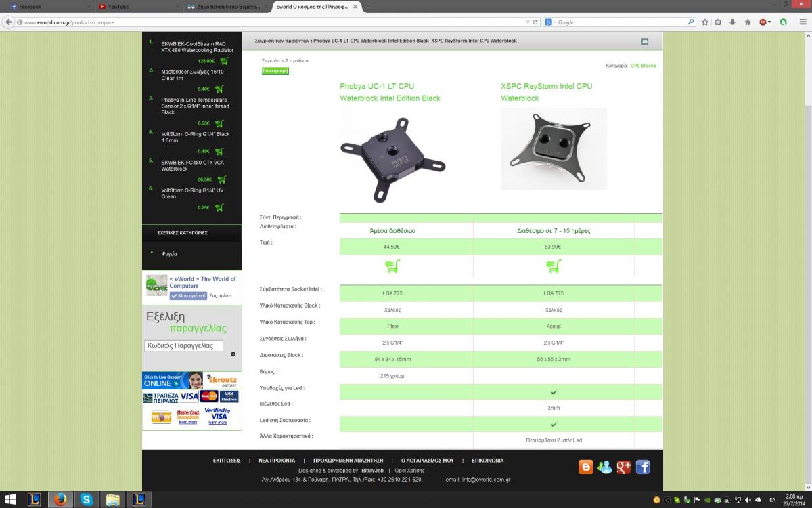Add VoltStorm O-Ring Black to cart
Viewport: 812px width, 508px height.
[219, 152]
